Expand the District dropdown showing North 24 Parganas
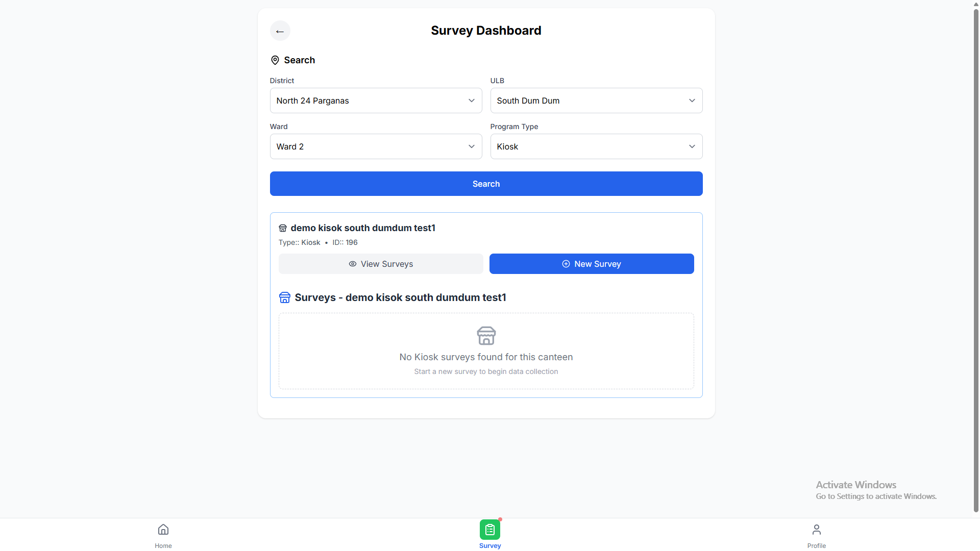The width and height of the screenshot is (980, 551). tap(376, 101)
